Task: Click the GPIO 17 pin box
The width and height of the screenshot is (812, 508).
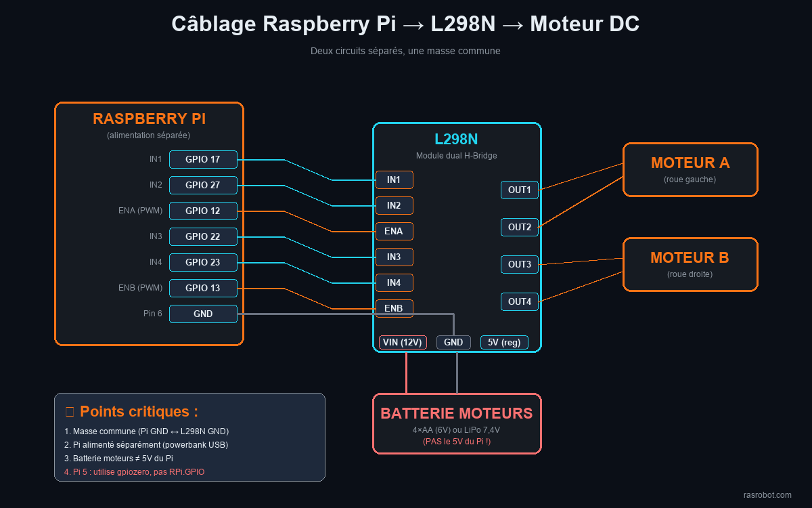Action: (203, 159)
